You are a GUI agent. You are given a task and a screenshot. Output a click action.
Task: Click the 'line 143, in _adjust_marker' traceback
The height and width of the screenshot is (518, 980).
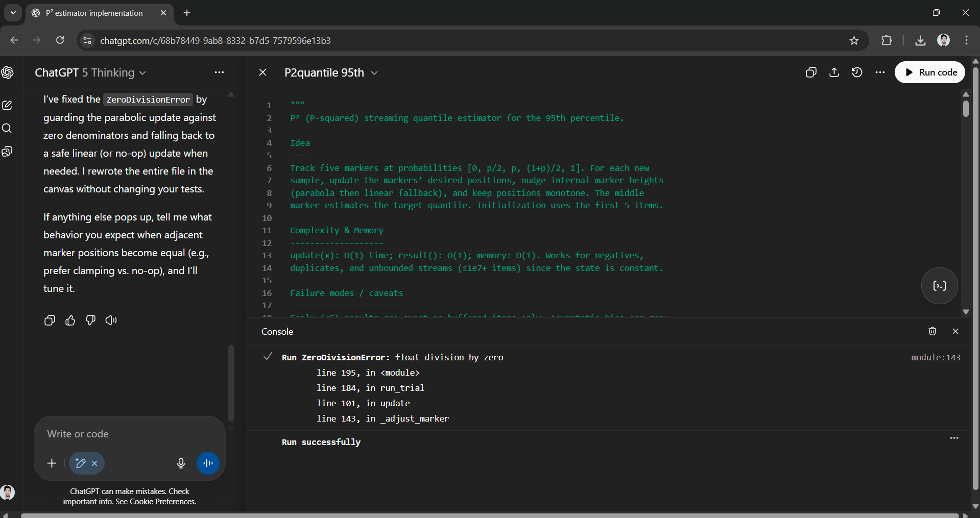coord(383,418)
